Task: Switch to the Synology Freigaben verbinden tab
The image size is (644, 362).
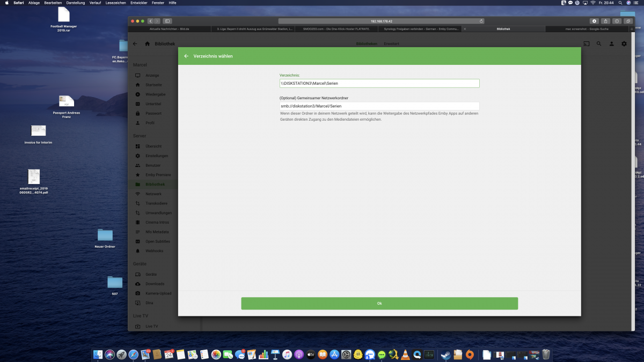Action: coord(420,28)
